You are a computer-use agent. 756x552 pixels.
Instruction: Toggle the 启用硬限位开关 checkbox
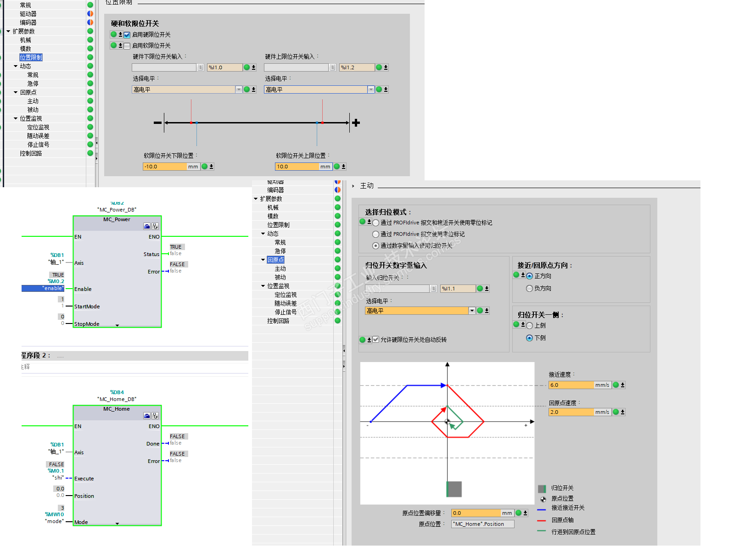click(x=127, y=35)
